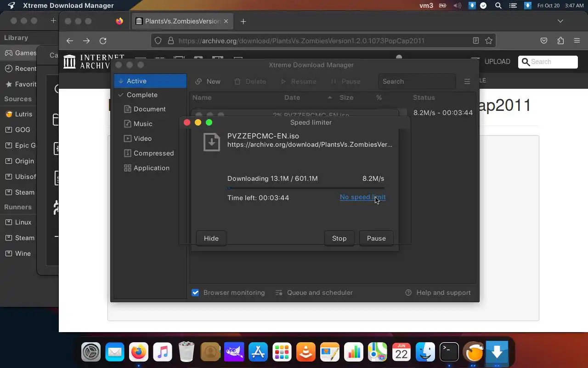Open Finder from the dock

(425, 353)
